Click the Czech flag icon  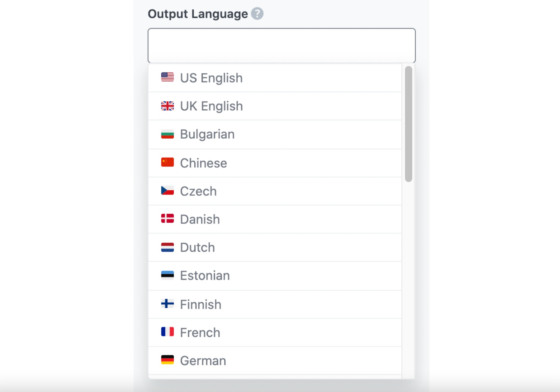point(167,191)
